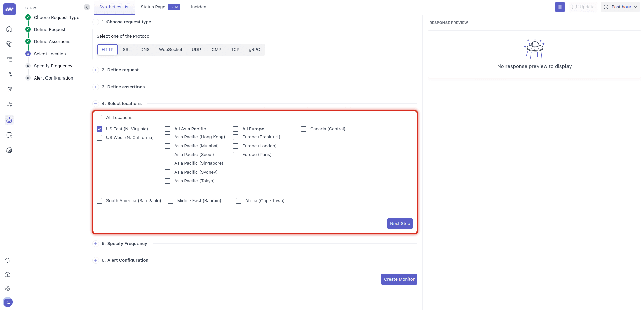Click the dashboards grid-plus icon
Screen dimensions: 644x310
click(x=9, y=105)
